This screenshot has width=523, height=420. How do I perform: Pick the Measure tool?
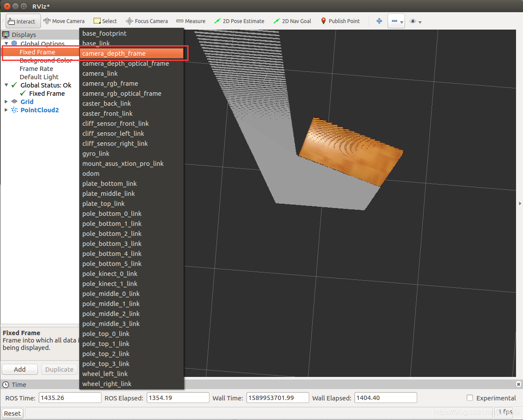coord(191,21)
